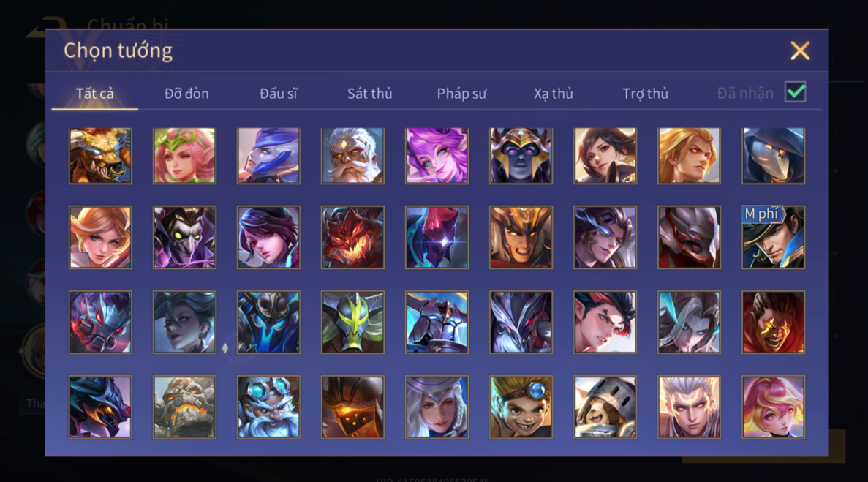Switch to the Đỡ đòn tab
This screenshot has height=482, width=868.
pos(186,94)
